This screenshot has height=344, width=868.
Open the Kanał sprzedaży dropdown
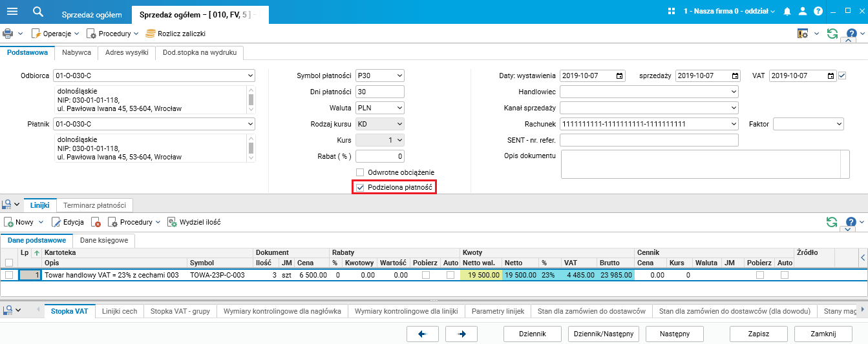(x=733, y=108)
